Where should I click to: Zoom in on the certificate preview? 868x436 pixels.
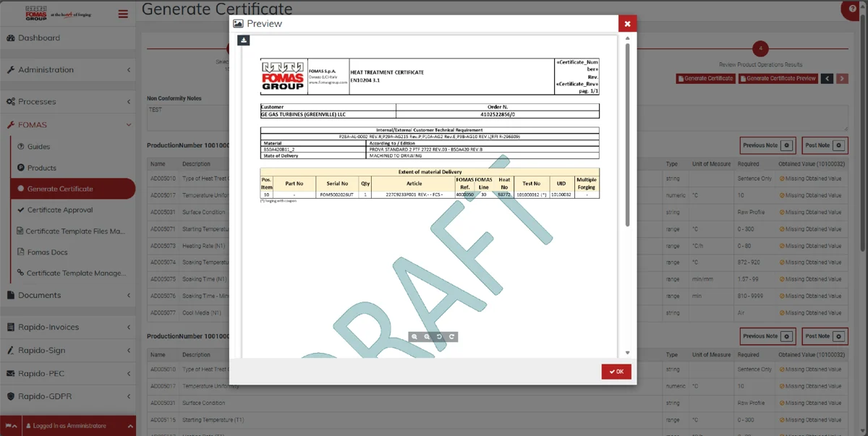pos(414,337)
